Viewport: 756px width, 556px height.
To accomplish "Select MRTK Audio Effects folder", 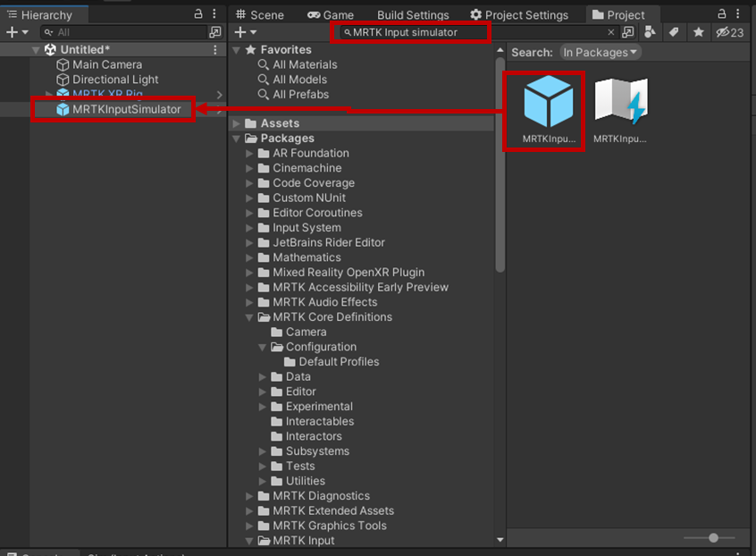I will [x=318, y=302].
